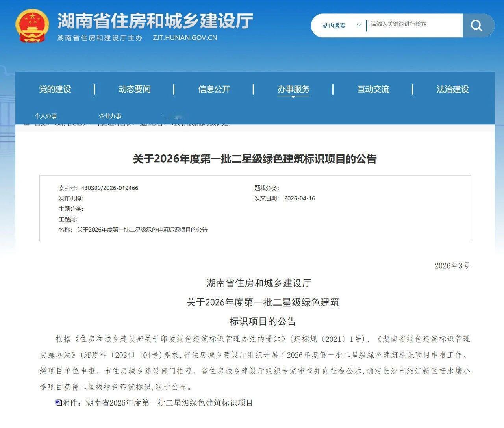Click the 请输入关键词进行检索 search input field
The width and height of the screenshot is (504, 428).
[413, 25]
